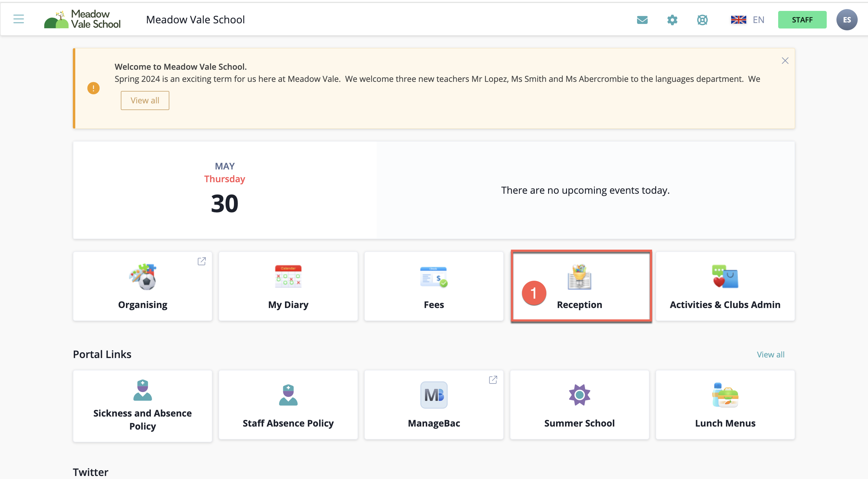Screen dimensions: 868x479
Task: Click View all in welcome banner
Action: click(145, 100)
